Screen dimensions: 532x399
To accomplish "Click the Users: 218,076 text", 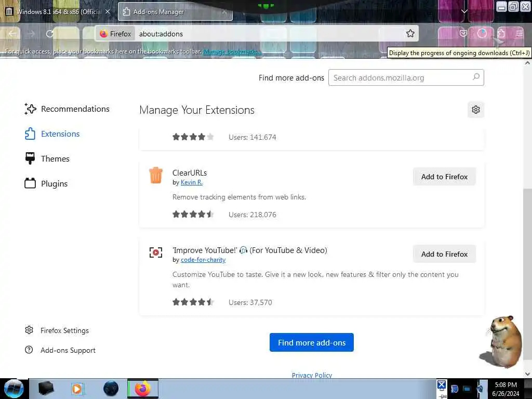I will pyautogui.click(x=252, y=215).
